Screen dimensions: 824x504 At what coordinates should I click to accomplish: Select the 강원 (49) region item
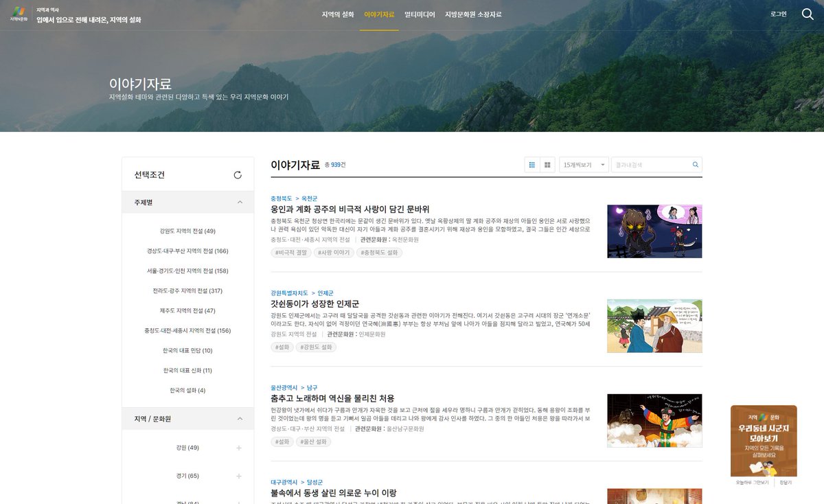click(187, 448)
